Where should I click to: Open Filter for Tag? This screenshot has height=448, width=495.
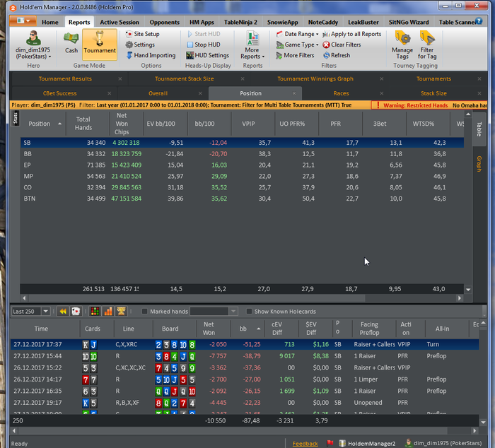point(427,45)
